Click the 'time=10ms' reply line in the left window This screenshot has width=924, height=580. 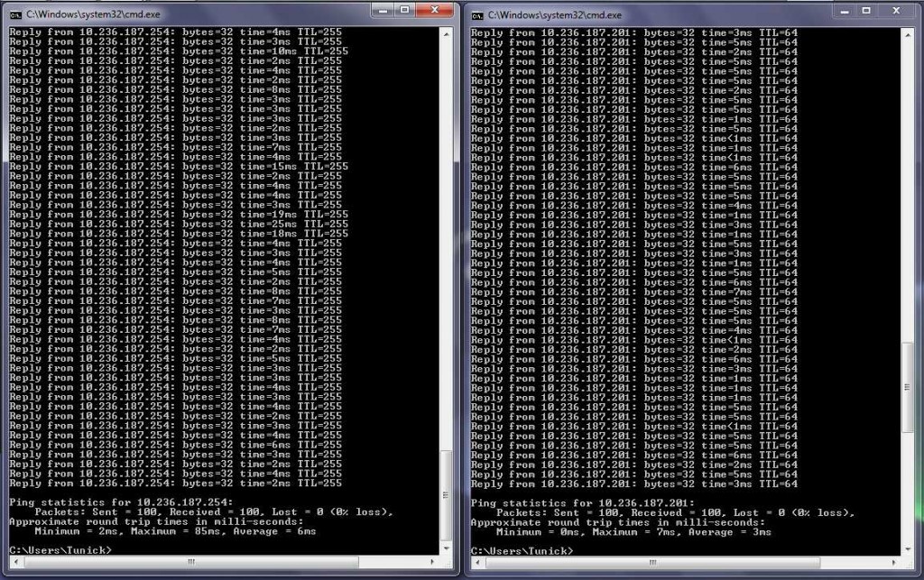click(x=179, y=51)
